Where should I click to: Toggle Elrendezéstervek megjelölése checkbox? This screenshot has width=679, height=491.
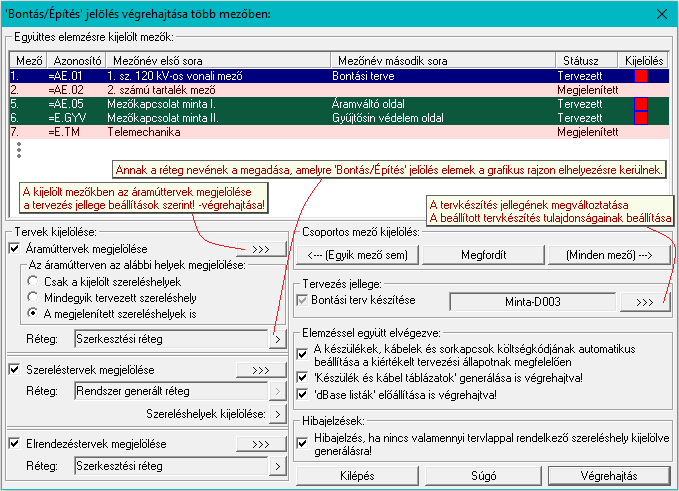[x=15, y=444]
